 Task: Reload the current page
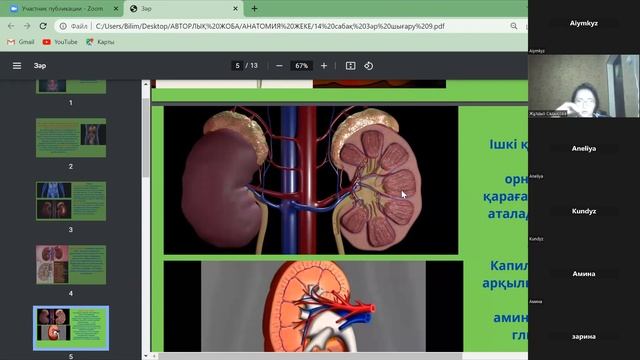pos(43,26)
